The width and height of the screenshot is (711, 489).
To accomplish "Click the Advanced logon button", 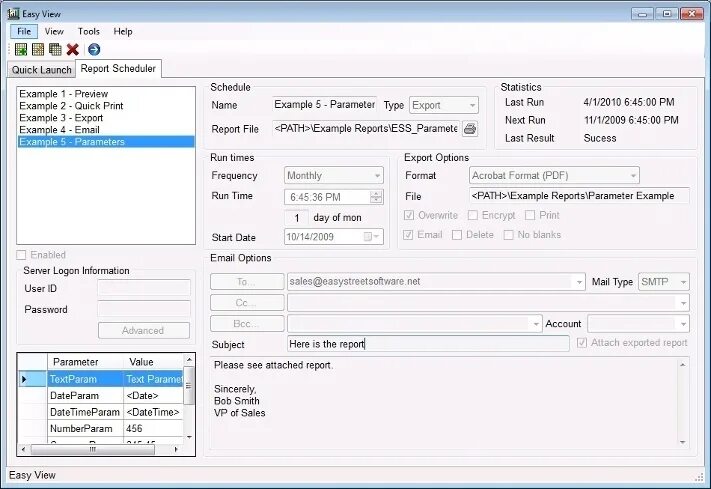I will 144,331.
